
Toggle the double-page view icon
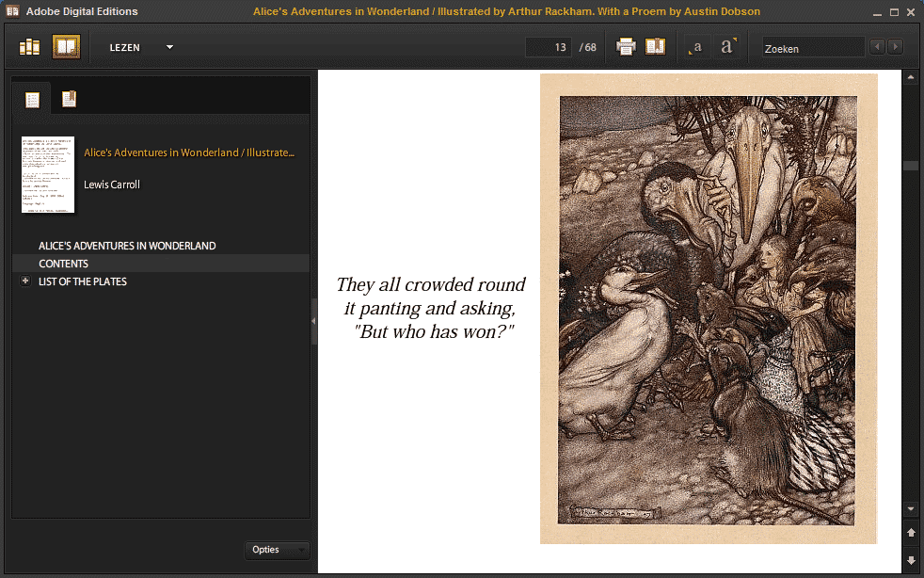click(x=655, y=46)
